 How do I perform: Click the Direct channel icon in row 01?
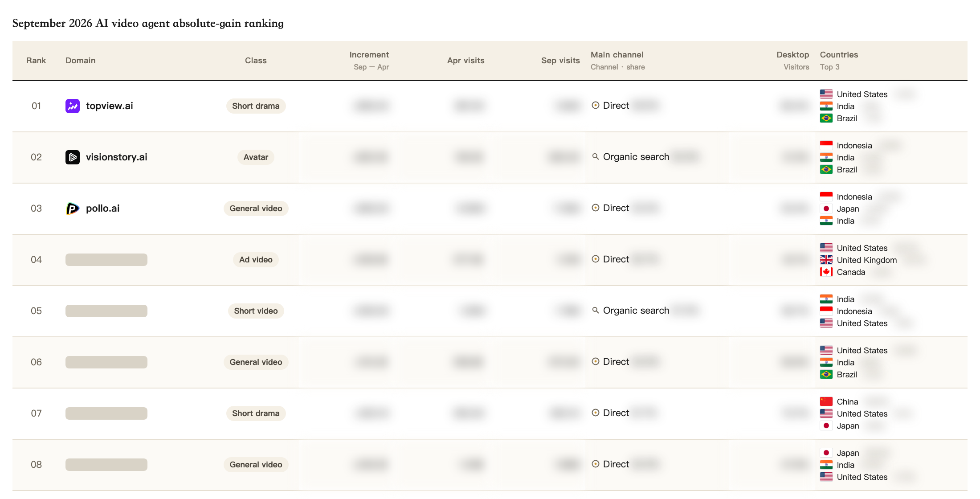[x=596, y=105]
